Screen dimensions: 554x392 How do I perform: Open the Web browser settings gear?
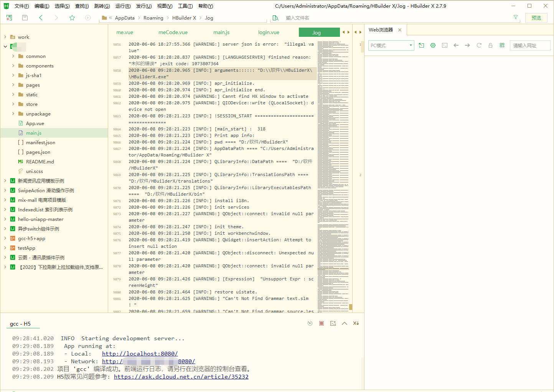pyautogui.click(x=433, y=45)
